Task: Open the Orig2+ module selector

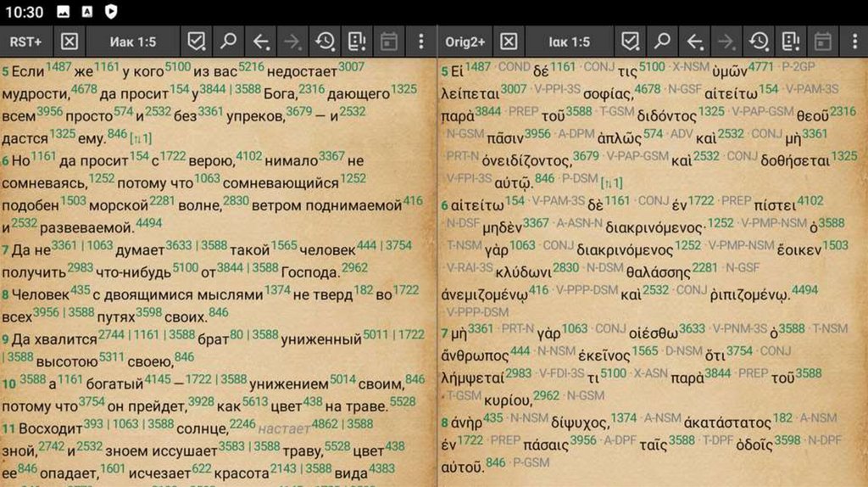Action: [x=465, y=41]
